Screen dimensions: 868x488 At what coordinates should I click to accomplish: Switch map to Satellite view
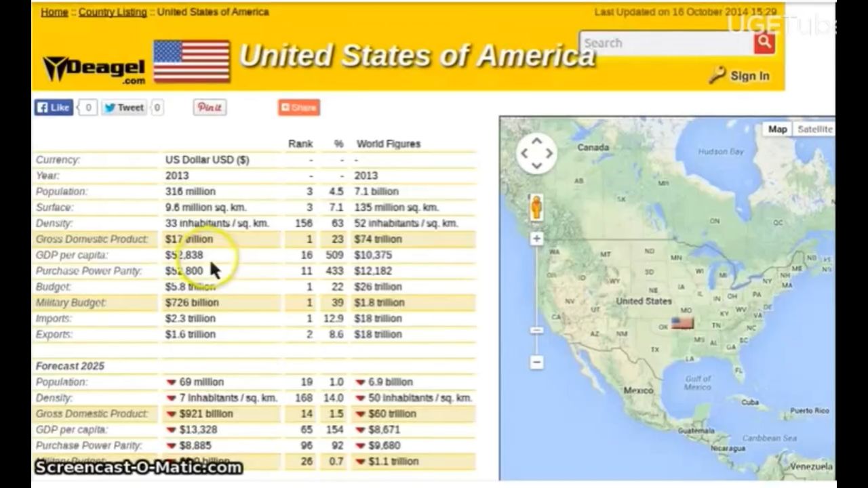coord(814,129)
